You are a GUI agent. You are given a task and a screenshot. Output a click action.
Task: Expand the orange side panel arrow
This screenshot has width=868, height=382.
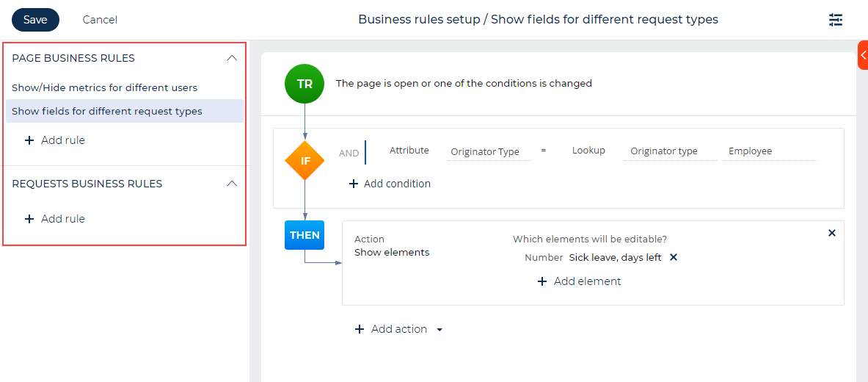coord(863,55)
